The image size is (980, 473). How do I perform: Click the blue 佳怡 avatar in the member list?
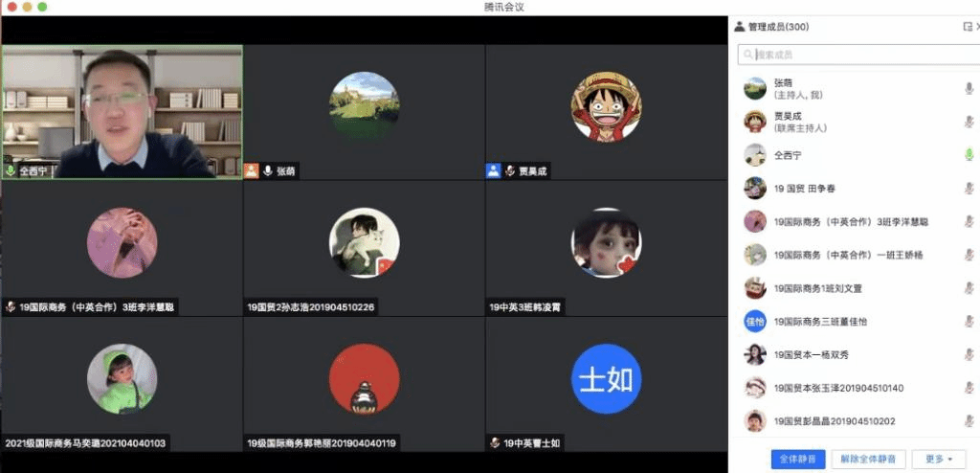click(x=755, y=321)
